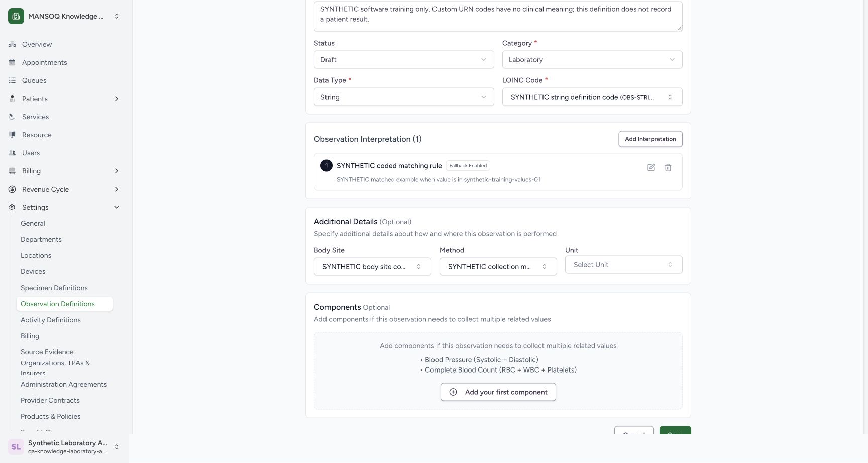This screenshot has width=868, height=463.
Task: Collapse the Settings section chevron
Action: tap(117, 207)
